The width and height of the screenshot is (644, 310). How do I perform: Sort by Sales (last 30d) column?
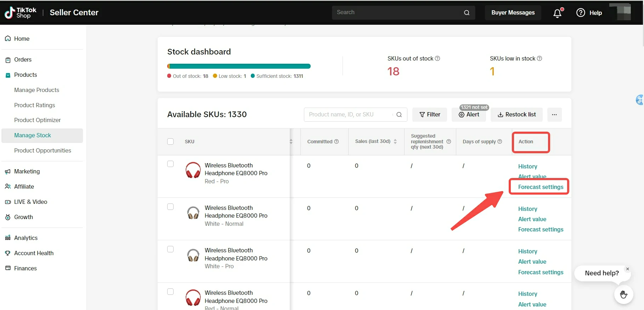pyautogui.click(x=395, y=142)
